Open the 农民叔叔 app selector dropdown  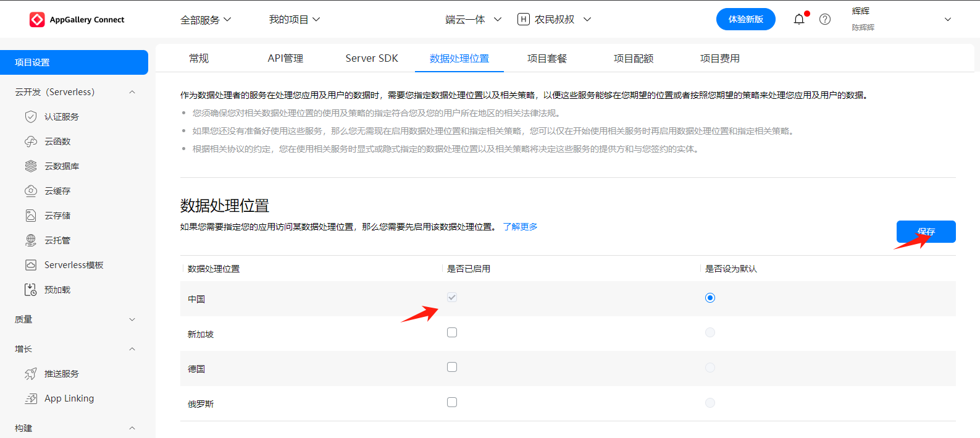tap(555, 19)
